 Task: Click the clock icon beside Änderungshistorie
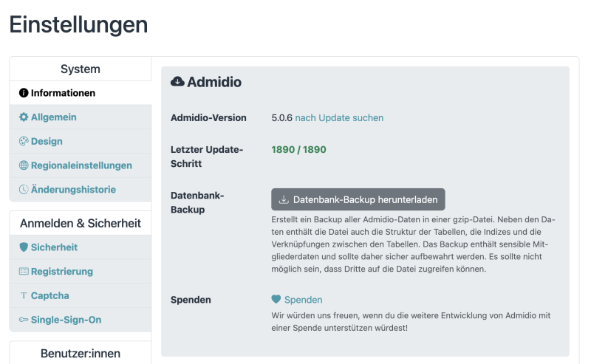click(24, 190)
